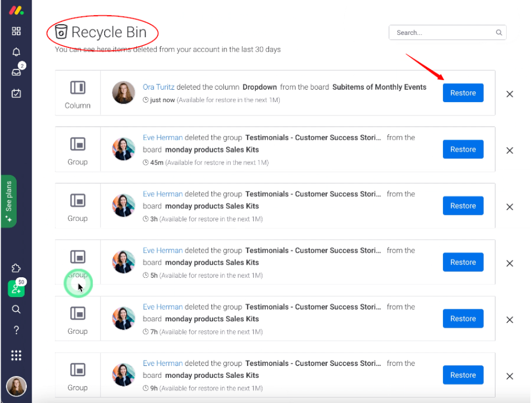Click the "Column" type label

78,106
